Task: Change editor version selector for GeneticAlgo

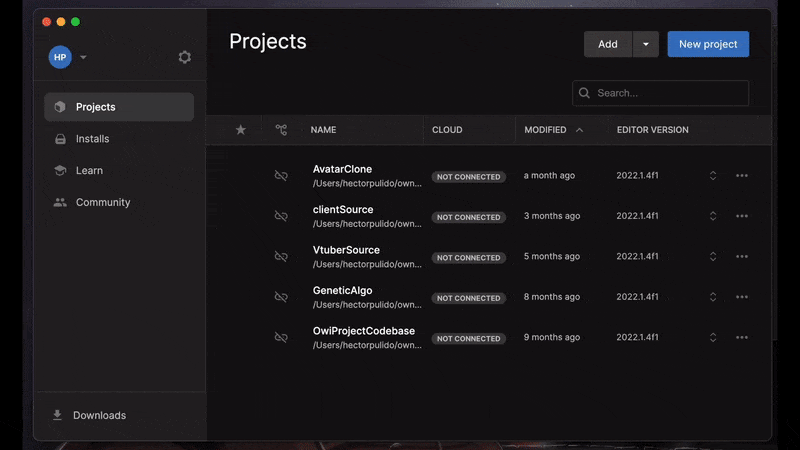Action: (713, 297)
